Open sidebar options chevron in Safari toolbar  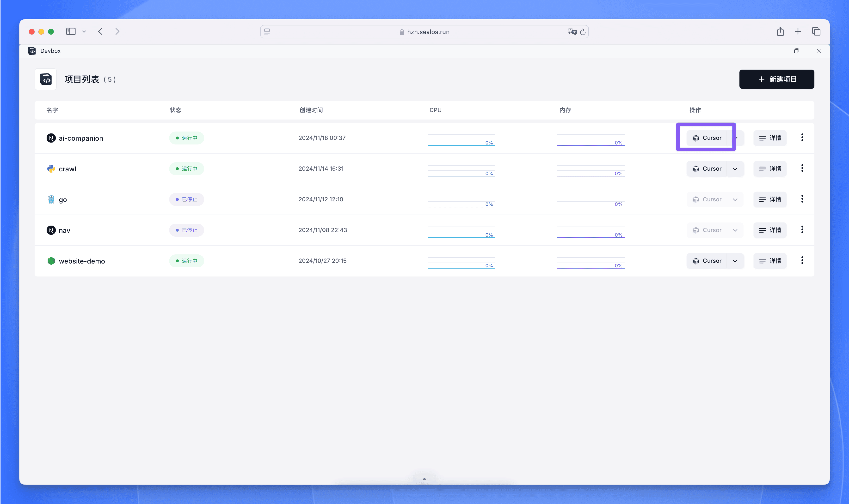coord(84,32)
